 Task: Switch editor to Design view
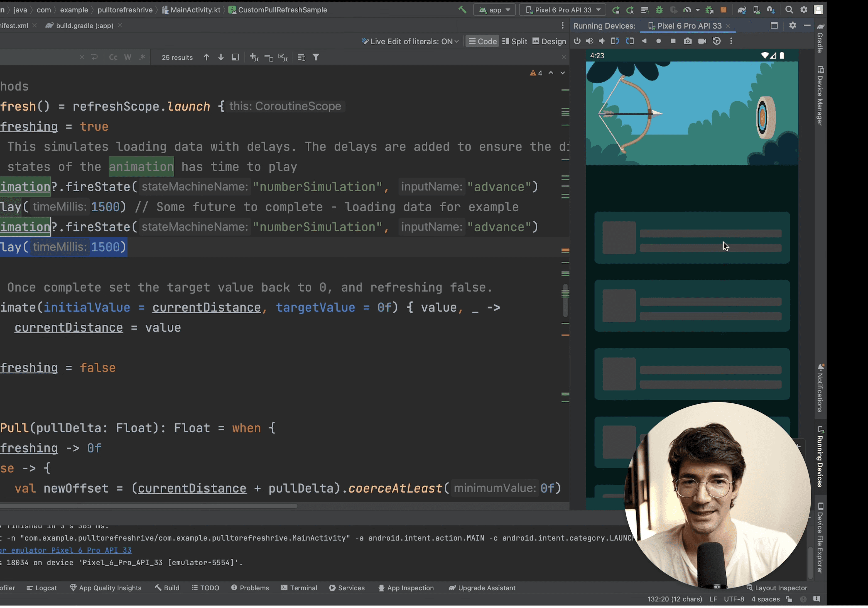pos(549,41)
